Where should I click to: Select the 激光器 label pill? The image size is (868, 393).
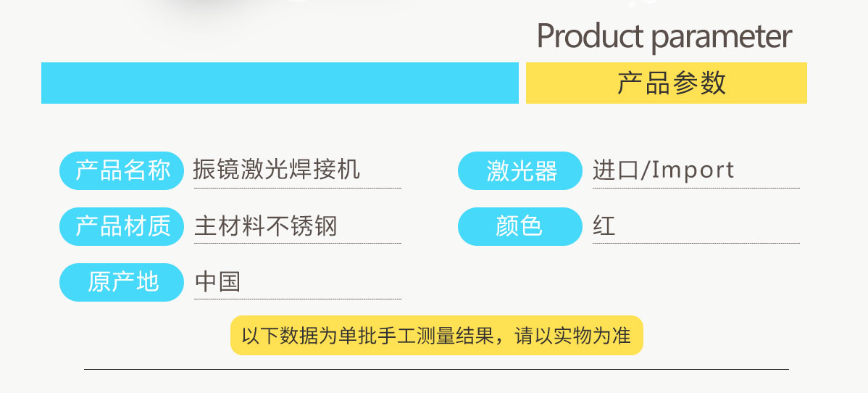pos(520,171)
